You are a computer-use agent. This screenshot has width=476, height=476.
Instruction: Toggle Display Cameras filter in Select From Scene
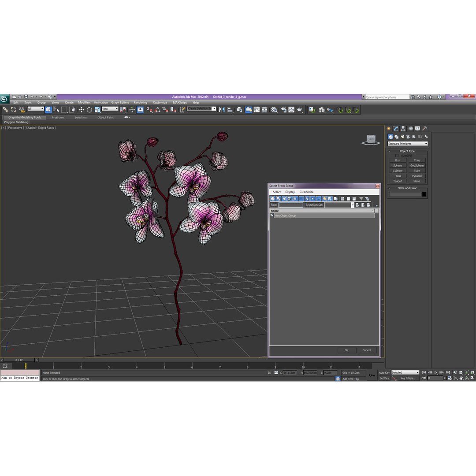click(290, 198)
